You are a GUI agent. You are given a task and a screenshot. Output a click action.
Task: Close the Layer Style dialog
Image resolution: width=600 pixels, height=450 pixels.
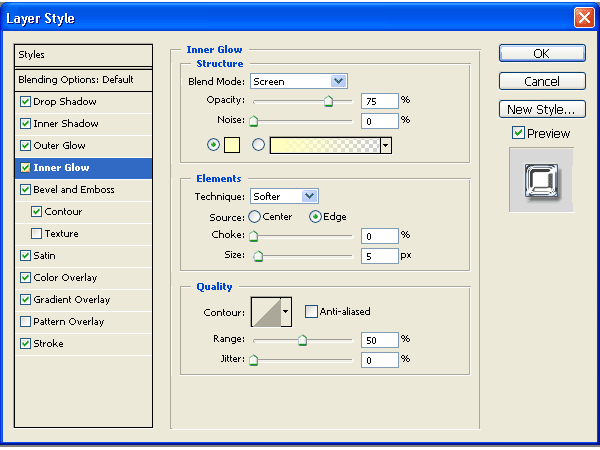point(583,18)
